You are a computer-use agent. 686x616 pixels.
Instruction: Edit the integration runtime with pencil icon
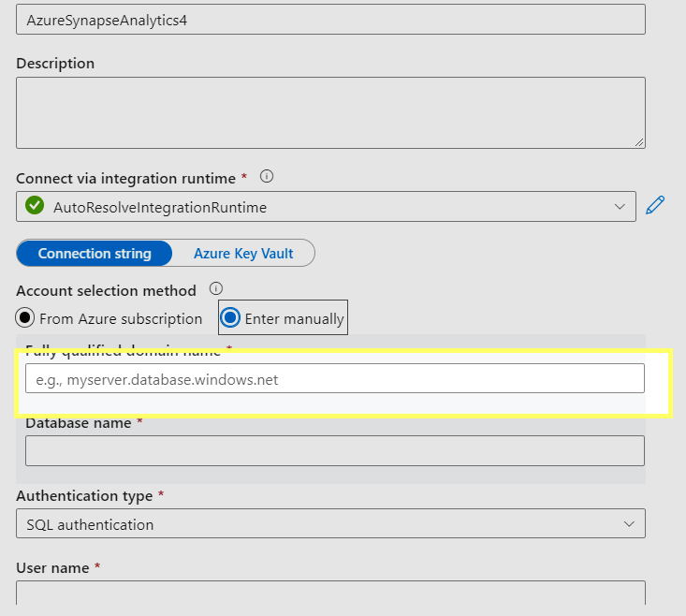coord(655,206)
